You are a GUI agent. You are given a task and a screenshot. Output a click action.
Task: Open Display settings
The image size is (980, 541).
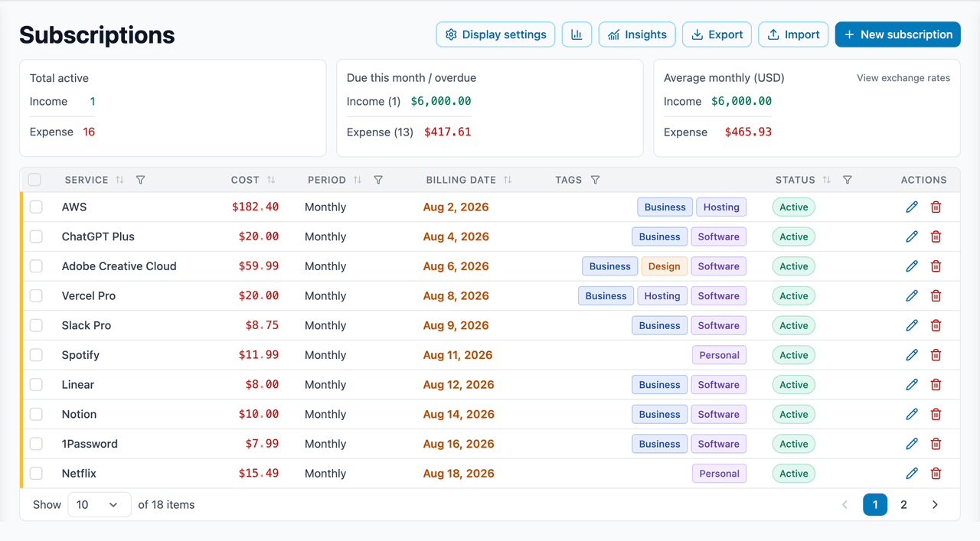tap(495, 34)
